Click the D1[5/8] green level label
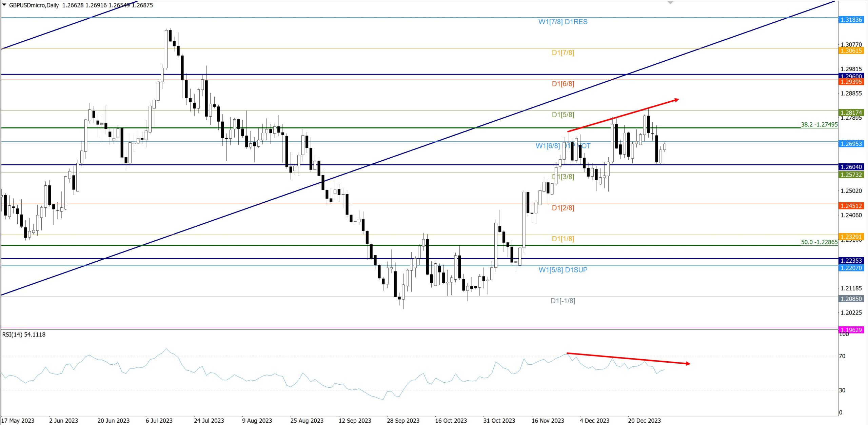 tap(563, 115)
